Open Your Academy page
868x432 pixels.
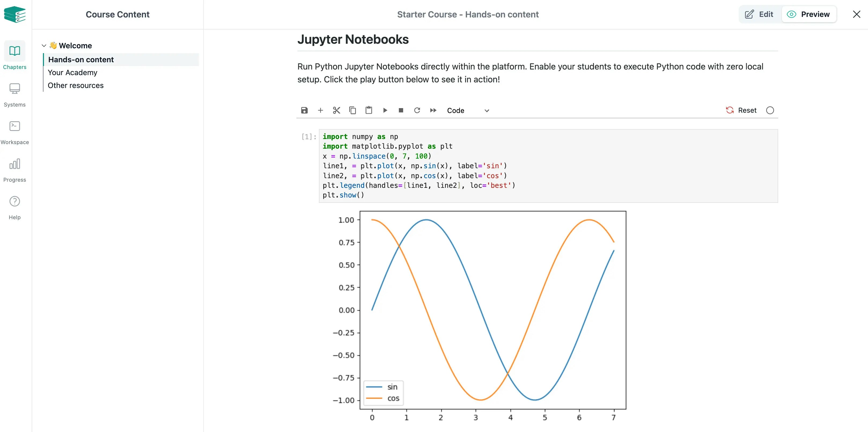(x=72, y=72)
